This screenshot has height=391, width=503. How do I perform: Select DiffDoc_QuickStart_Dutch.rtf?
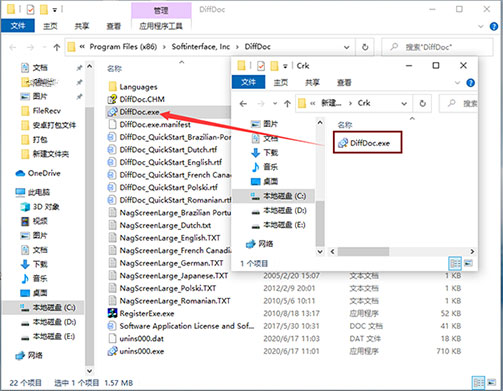(162, 150)
